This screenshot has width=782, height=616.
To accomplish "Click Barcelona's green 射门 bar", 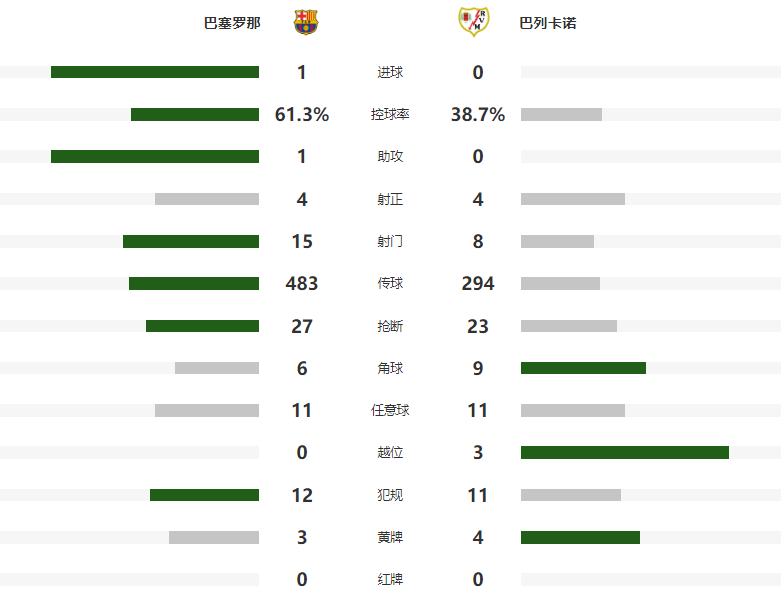I will [191, 241].
